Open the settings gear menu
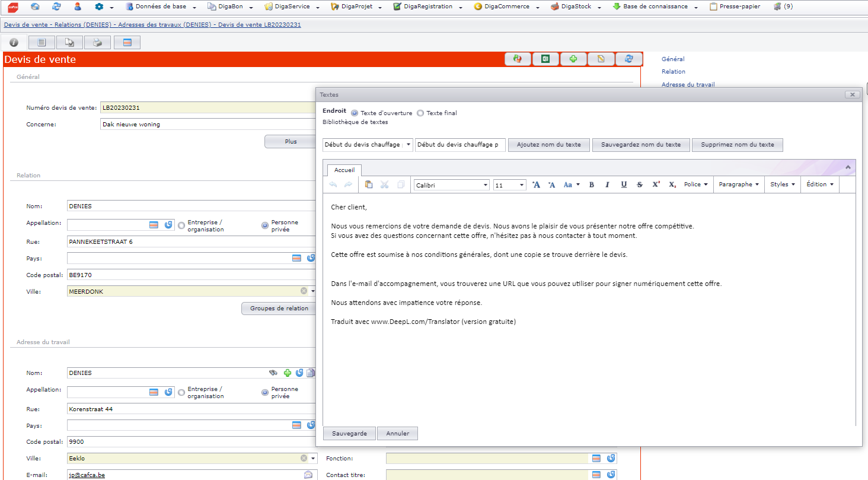The width and height of the screenshot is (868, 480). [x=99, y=7]
